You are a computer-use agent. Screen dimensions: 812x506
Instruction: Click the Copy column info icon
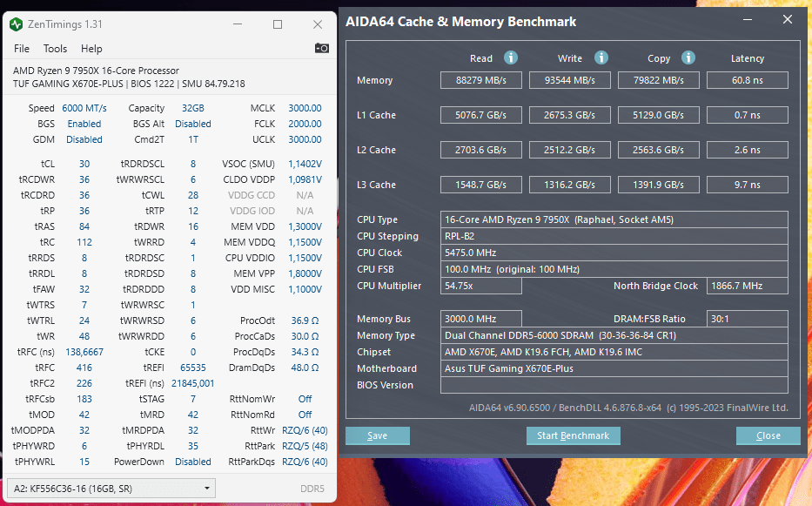coord(688,57)
